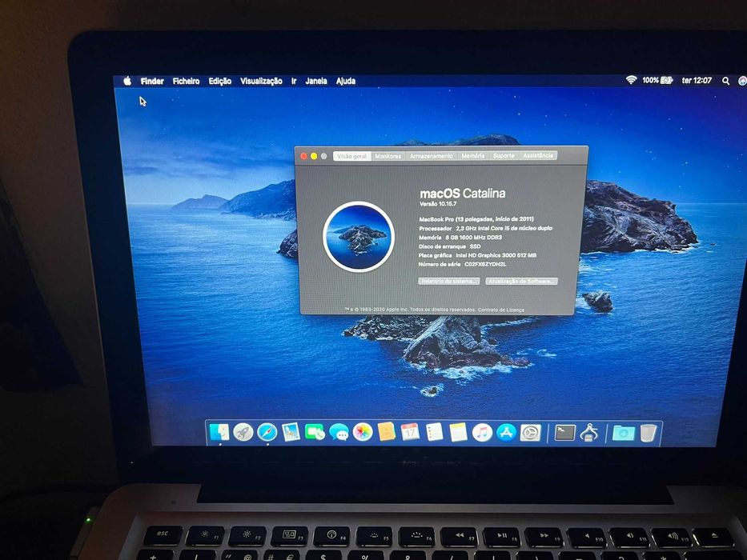Switch to the Memória tab
This screenshot has width=747, height=560.
[472, 156]
